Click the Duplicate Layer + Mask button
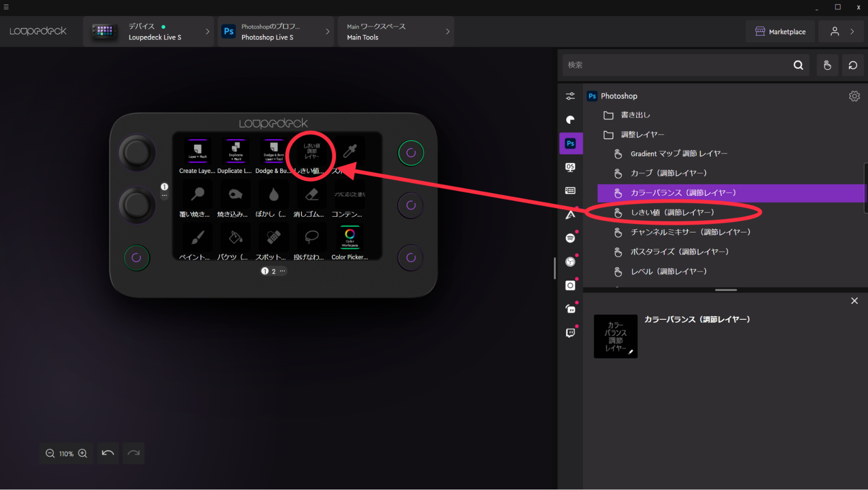Viewport: 868px width, 490px height. click(x=236, y=152)
